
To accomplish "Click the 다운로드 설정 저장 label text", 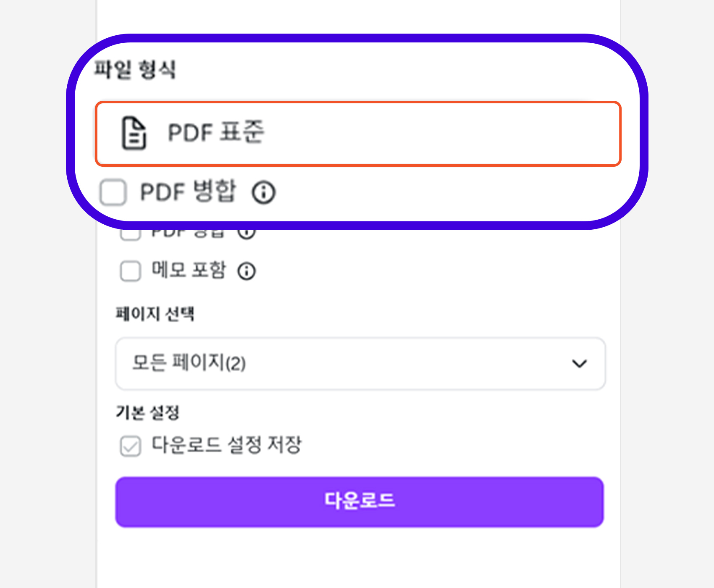I will click(x=226, y=445).
